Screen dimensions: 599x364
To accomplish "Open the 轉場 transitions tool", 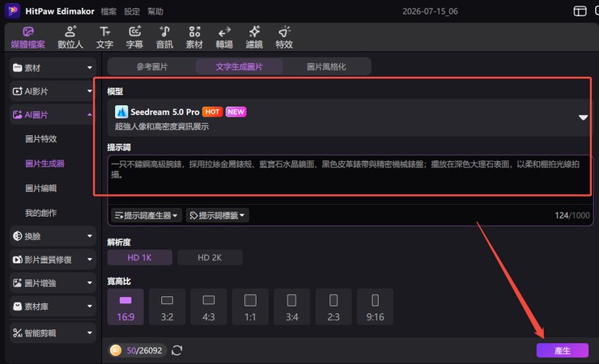I will click(x=224, y=37).
